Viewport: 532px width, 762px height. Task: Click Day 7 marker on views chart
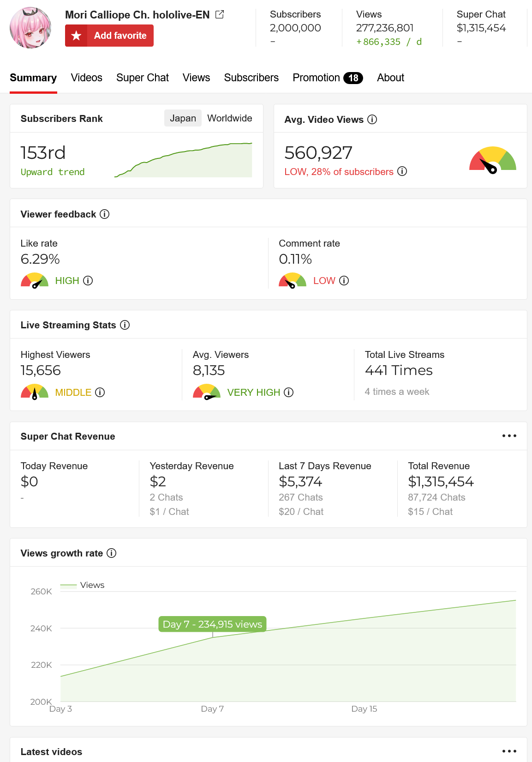(x=213, y=637)
